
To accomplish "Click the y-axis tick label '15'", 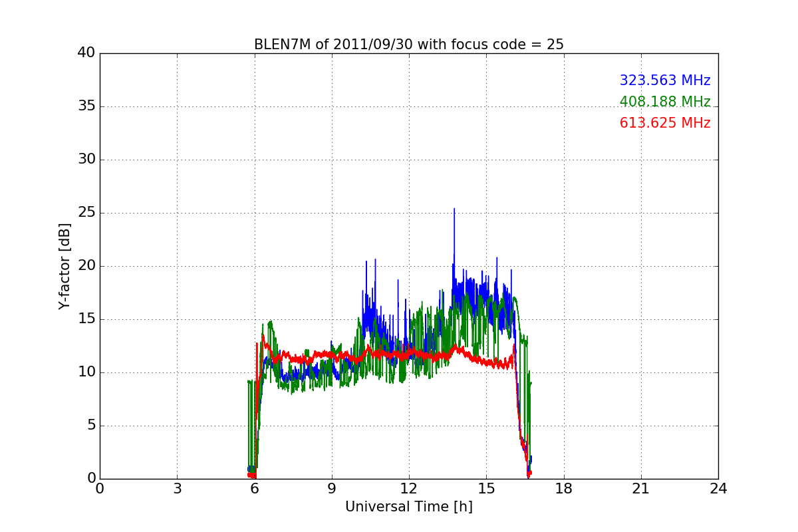I will click(x=86, y=319).
